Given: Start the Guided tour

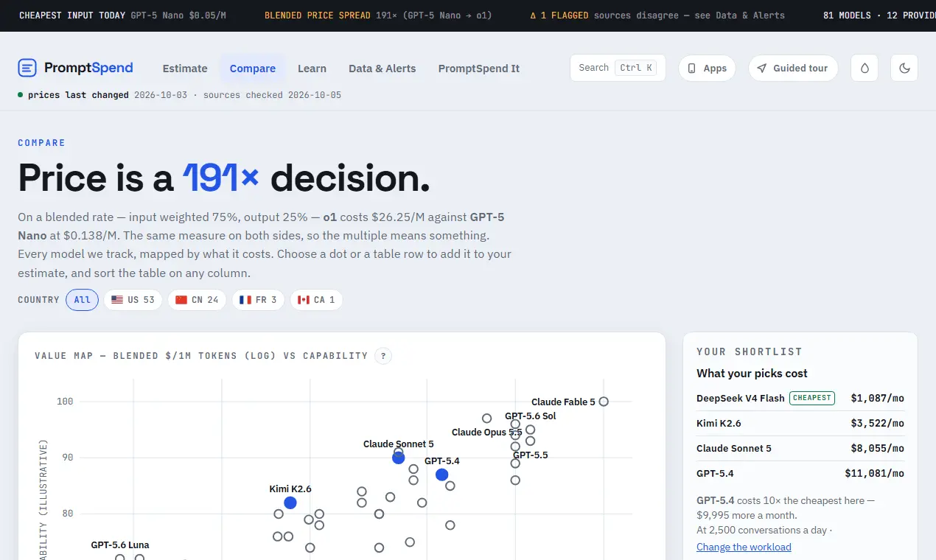Looking at the screenshot, I should pyautogui.click(x=793, y=68).
